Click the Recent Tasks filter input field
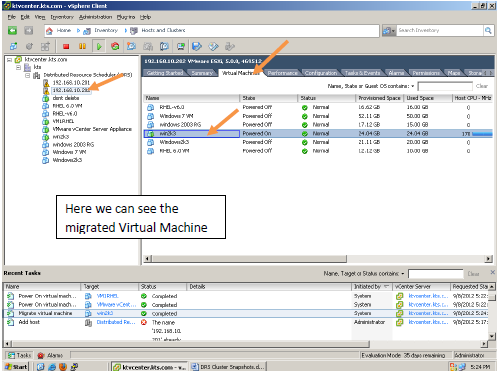The width and height of the screenshot is (498, 371). 435,274
